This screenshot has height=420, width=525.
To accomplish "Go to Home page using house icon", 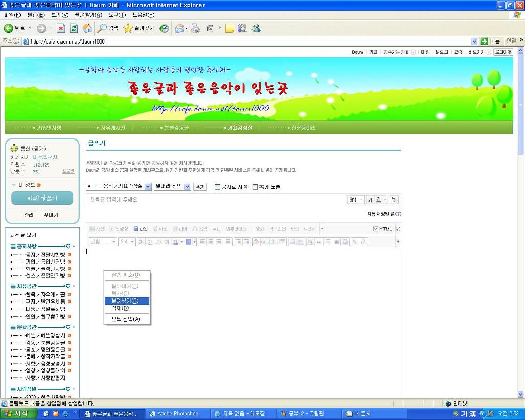I will pos(87,29).
